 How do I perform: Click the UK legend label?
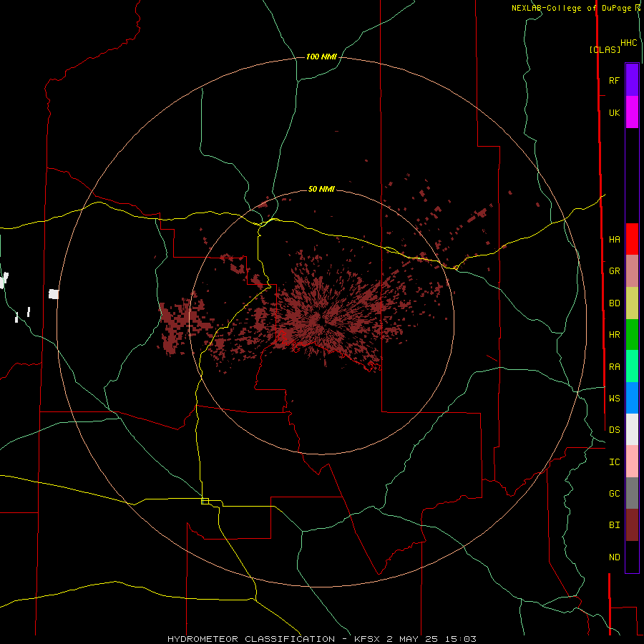tap(614, 112)
